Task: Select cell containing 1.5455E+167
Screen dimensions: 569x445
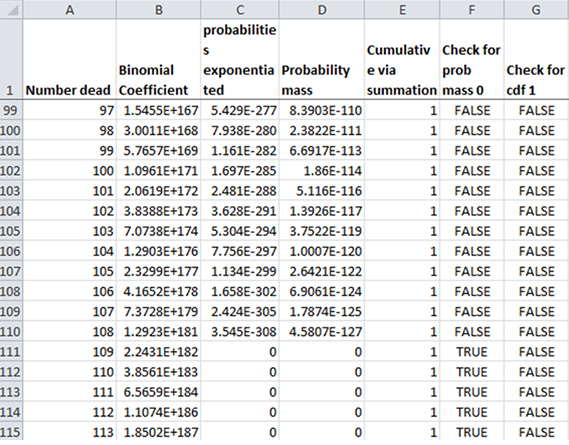Action: 159,110
